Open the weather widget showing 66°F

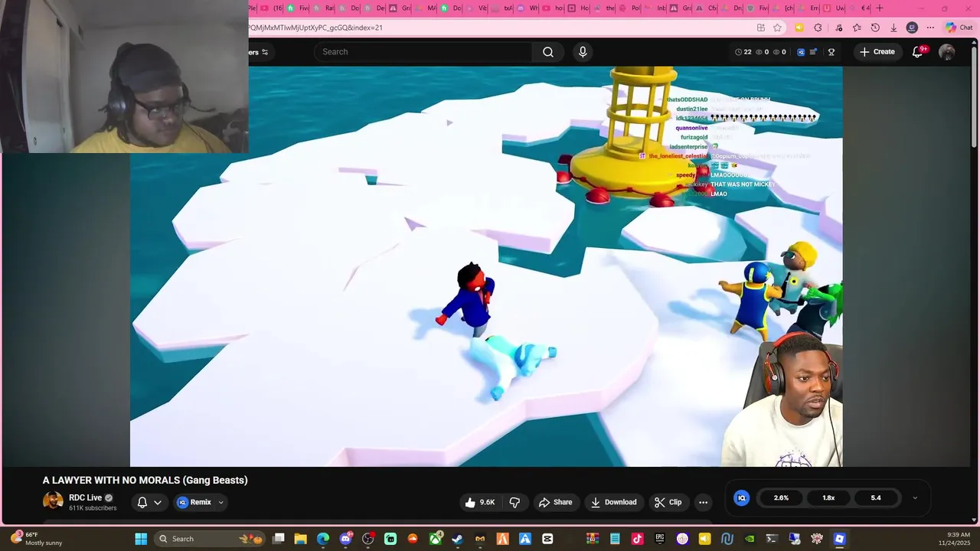point(38,539)
